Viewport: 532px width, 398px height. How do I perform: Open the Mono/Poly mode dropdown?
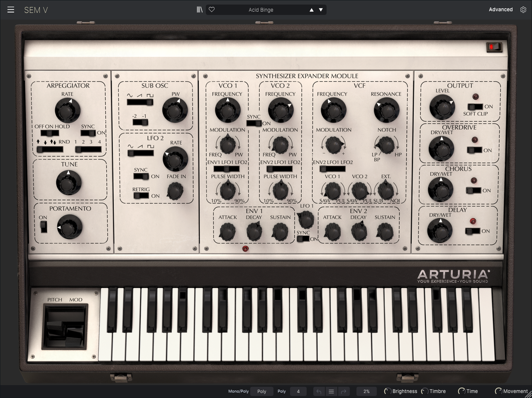[261, 391]
